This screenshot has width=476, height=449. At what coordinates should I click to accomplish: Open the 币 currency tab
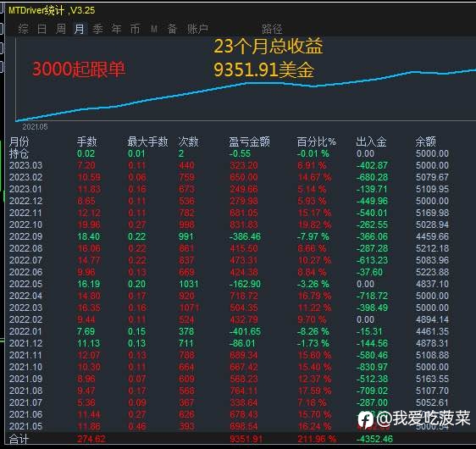click(135, 29)
